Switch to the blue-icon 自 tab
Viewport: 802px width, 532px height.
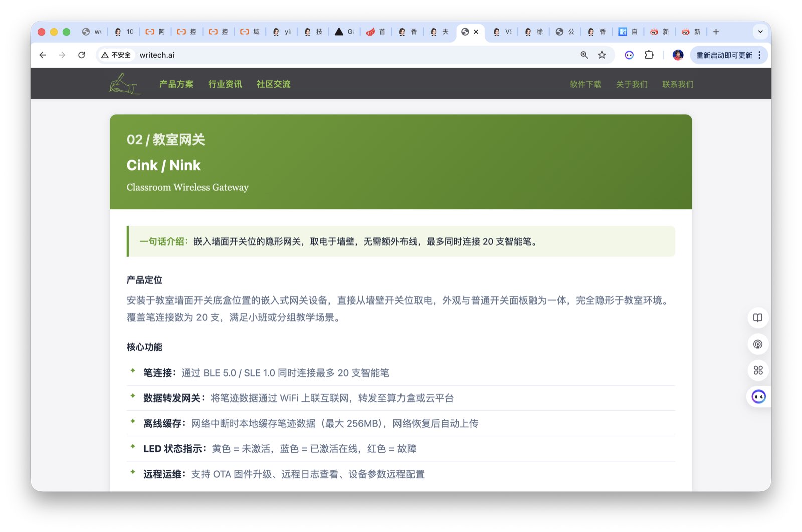pos(628,32)
